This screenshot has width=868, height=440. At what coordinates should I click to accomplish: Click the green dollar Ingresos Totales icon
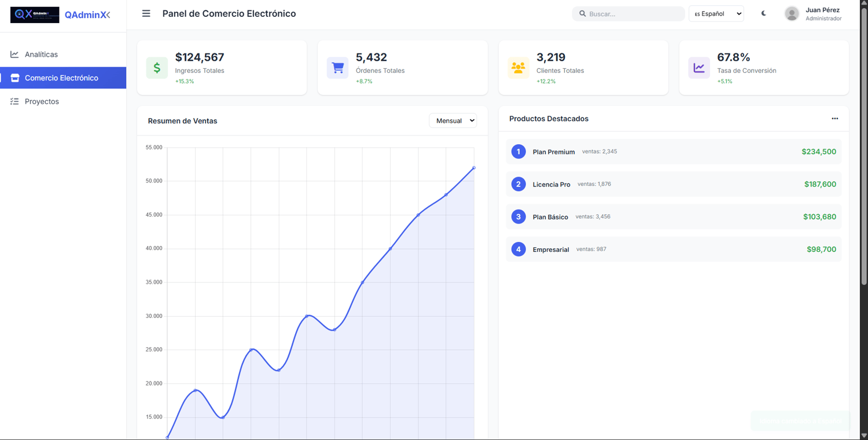pos(157,68)
